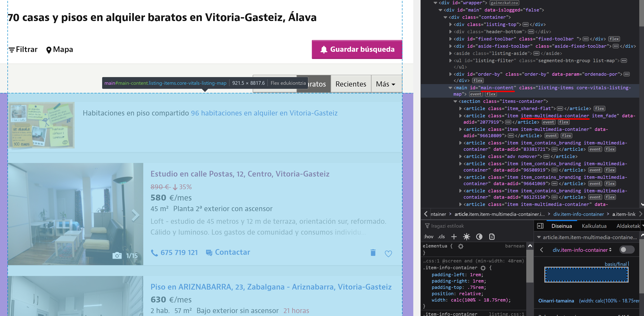Toggle the flex badge on article 96508919
Viewport: 644px width, 316px height.
point(610,170)
